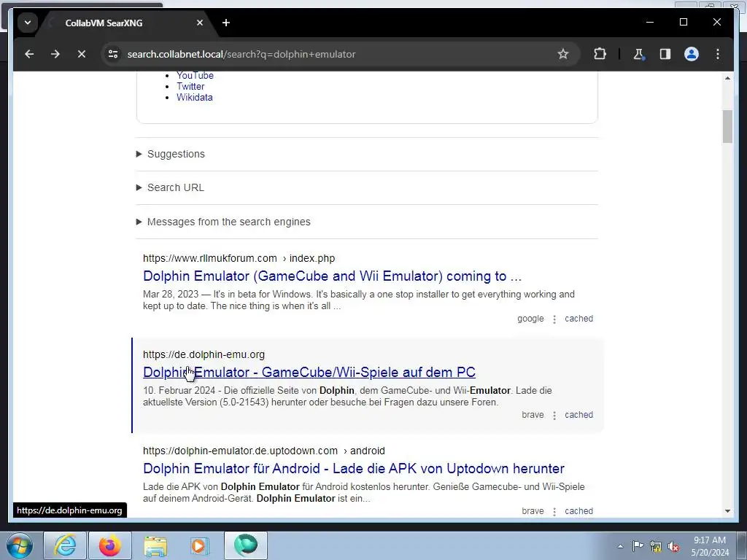Open Action Center flag icon
The height and width of the screenshot is (560, 747).
pos(638,546)
